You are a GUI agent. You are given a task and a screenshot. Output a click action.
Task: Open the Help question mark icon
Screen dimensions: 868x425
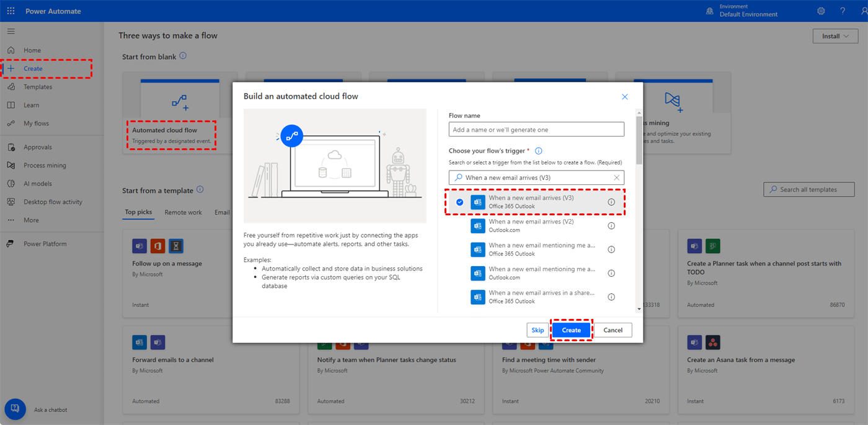pos(843,11)
